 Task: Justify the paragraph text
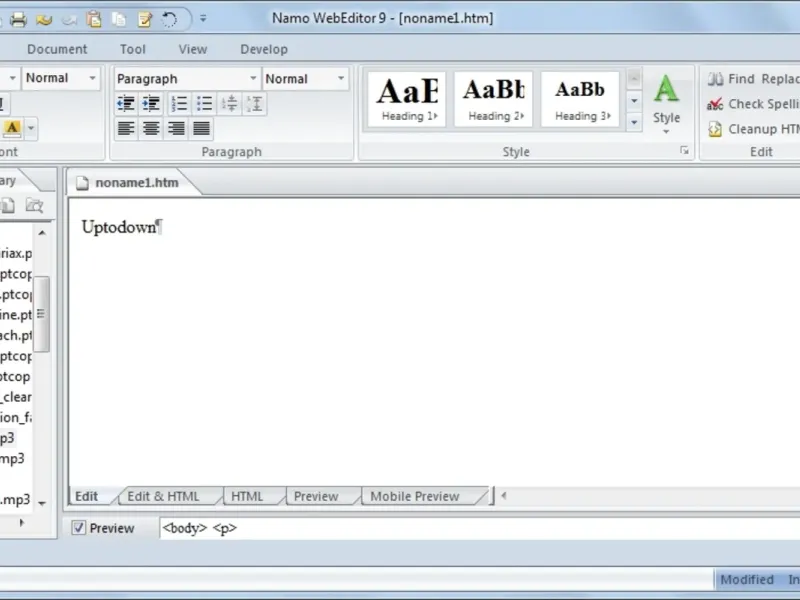tap(202, 128)
